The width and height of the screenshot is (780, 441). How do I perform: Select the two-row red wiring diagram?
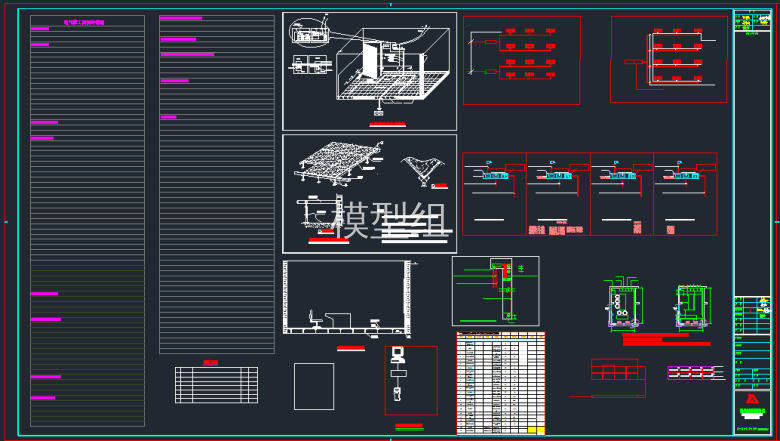(520, 59)
